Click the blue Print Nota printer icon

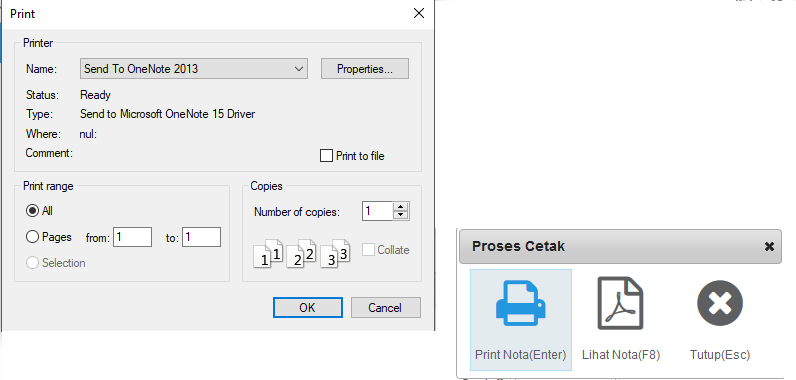click(x=520, y=303)
